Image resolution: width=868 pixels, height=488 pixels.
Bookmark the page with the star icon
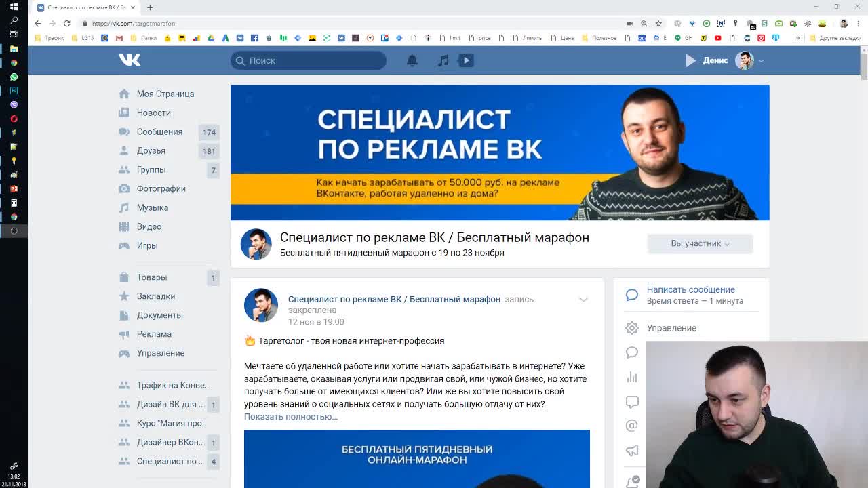(x=658, y=23)
